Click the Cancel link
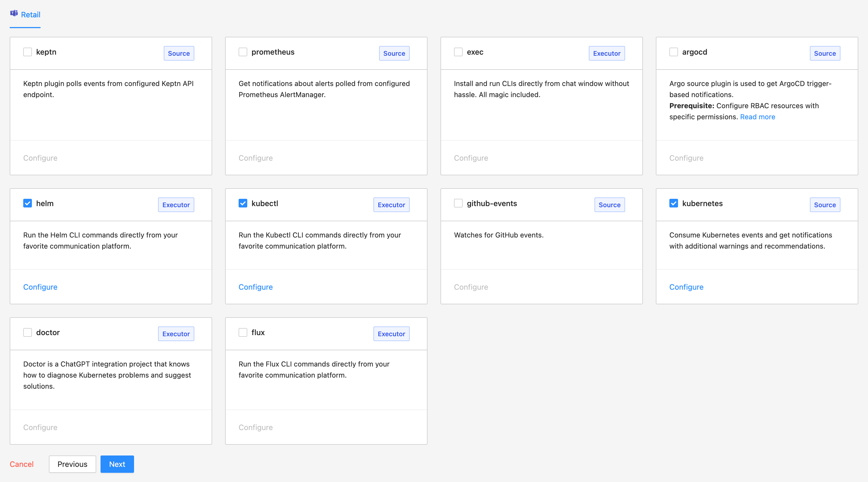Viewport: 868px width, 482px height. [22, 464]
